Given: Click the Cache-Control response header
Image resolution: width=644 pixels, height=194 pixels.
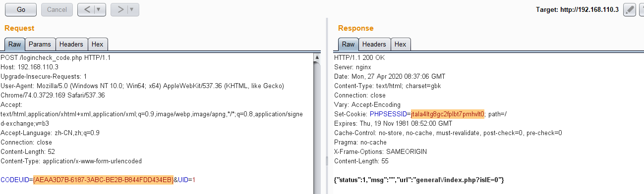Looking at the screenshot, I should [448, 133].
